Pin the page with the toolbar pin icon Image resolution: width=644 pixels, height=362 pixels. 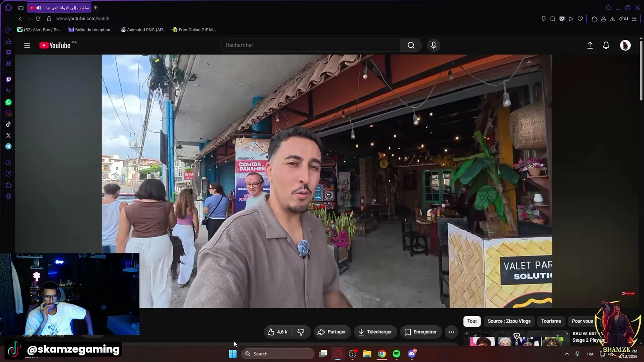click(x=544, y=19)
